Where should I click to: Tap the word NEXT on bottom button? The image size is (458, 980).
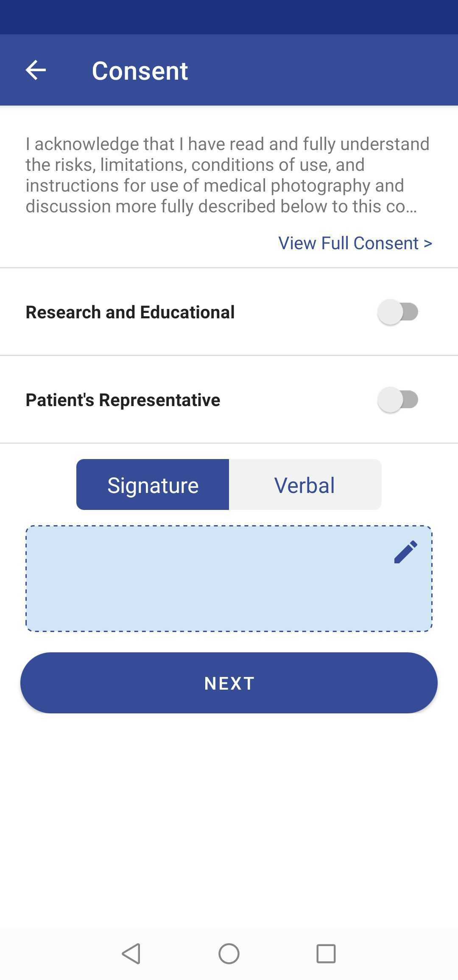pos(229,683)
